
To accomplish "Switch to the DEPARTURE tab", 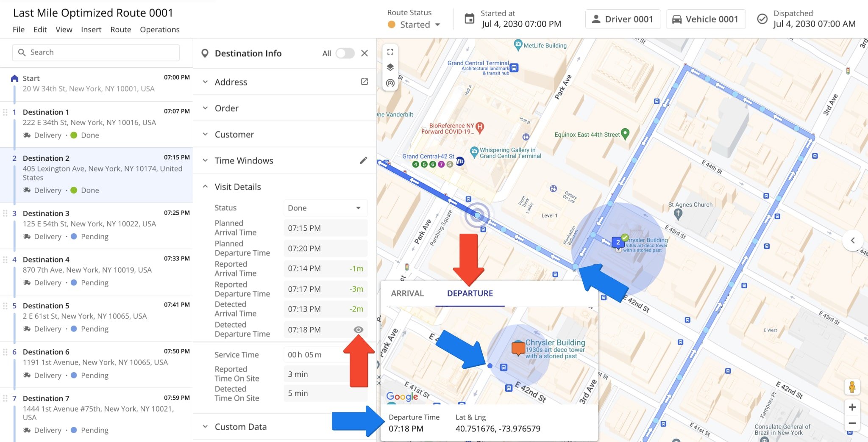I will pyautogui.click(x=470, y=293).
